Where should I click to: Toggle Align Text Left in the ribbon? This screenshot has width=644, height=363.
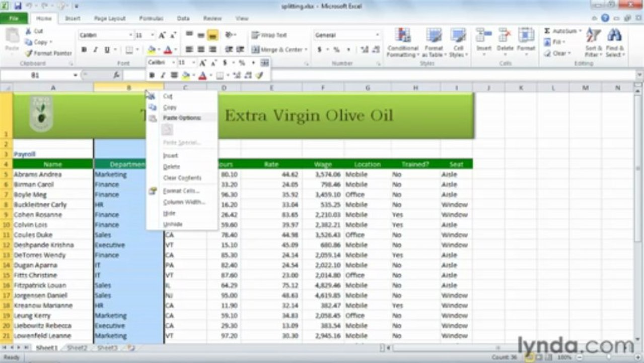189,49
